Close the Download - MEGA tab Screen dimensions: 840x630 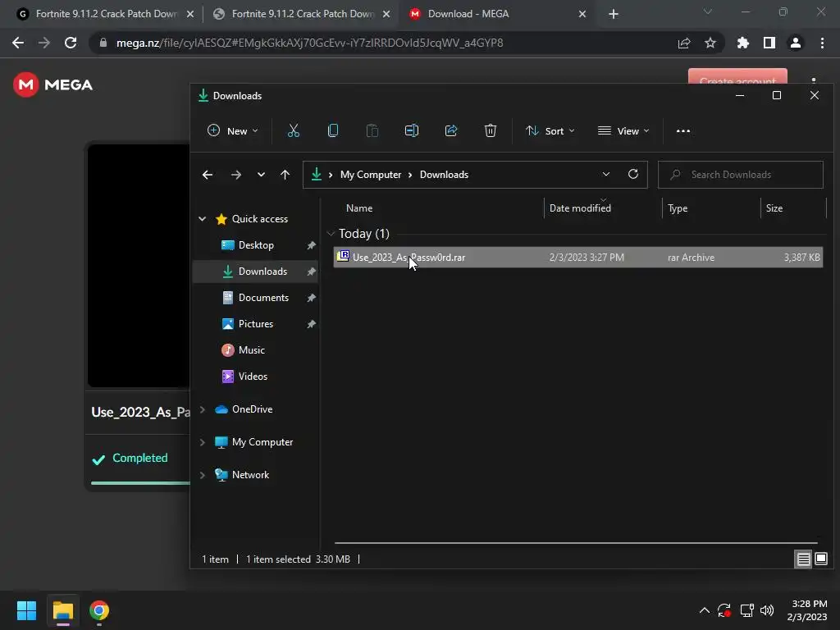coord(582,14)
